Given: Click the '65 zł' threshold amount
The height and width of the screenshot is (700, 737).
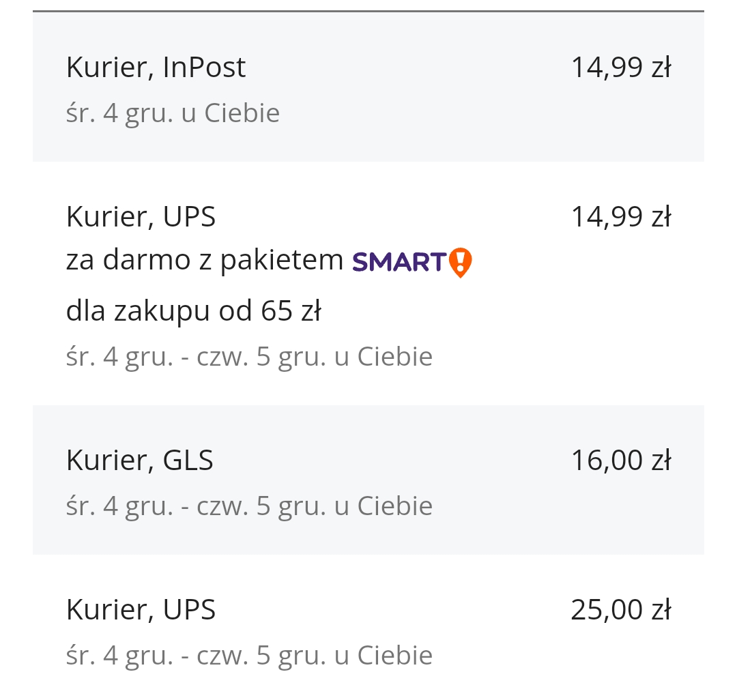Looking at the screenshot, I should click(x=291, y=311).
